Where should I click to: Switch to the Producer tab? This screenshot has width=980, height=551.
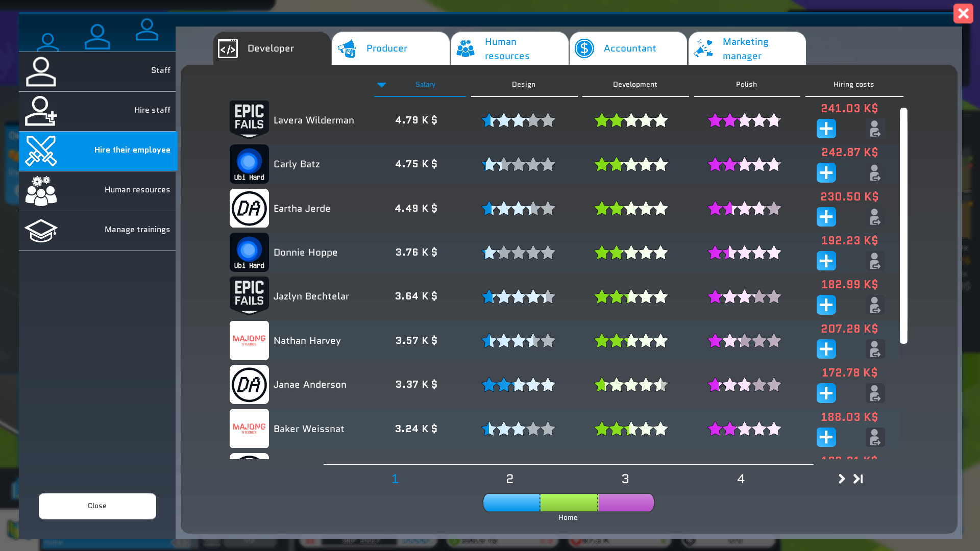click(390, 48)
